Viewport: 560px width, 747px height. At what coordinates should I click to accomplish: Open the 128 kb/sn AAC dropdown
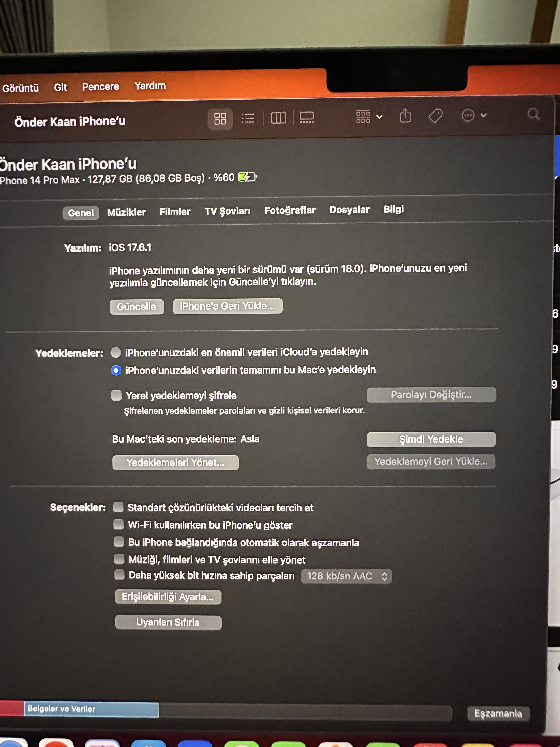[347, 576]
